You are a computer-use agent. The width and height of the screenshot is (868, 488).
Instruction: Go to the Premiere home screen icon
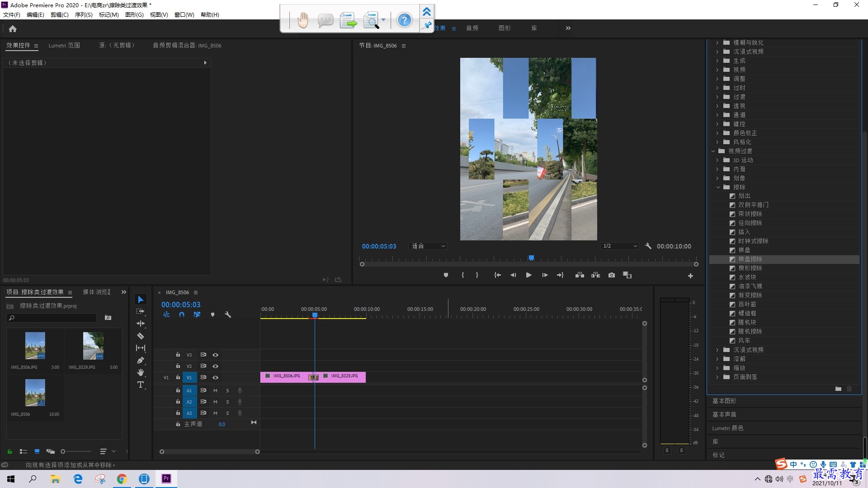13,29
